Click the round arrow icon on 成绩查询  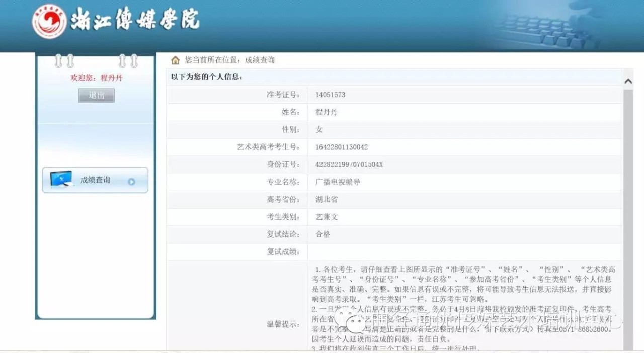pyautogui.click(x=131, y=182)
